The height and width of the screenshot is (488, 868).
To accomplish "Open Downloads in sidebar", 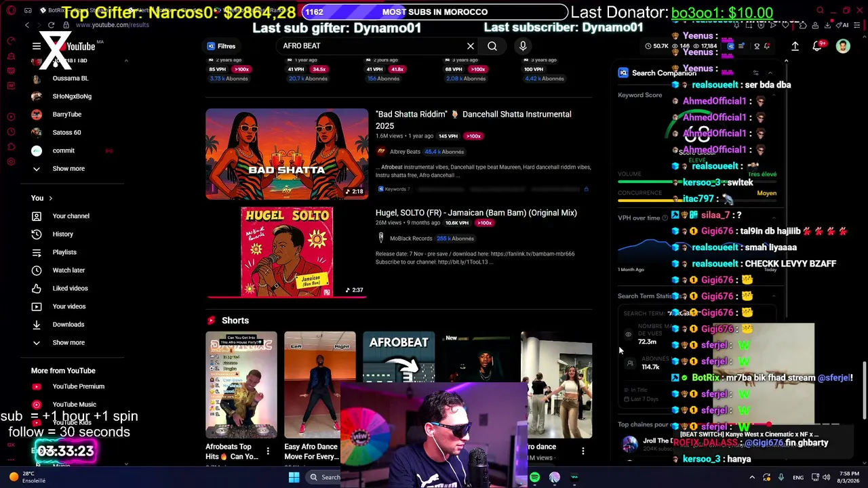I will [x=68, y=325].
